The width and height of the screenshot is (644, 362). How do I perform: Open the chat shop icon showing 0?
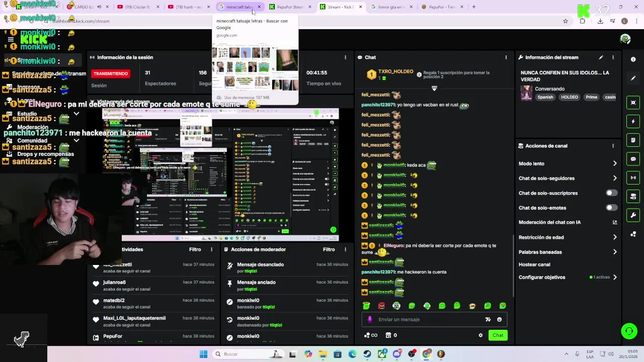click(x=391, y=335)
